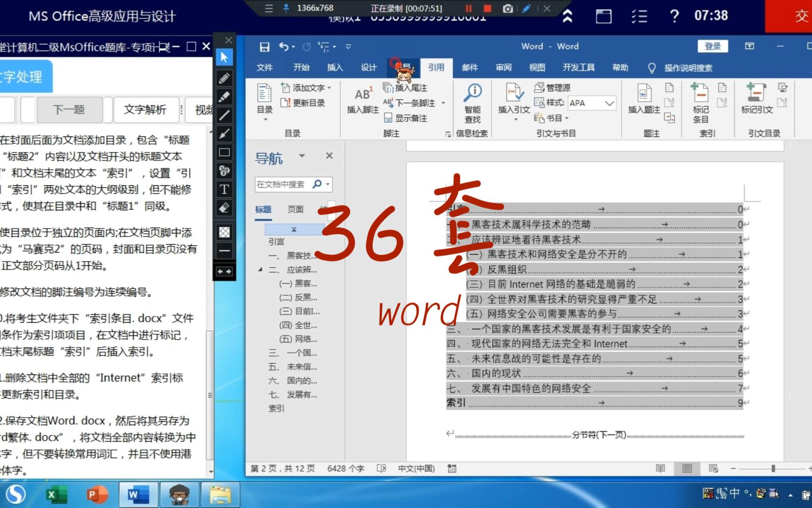Click insert index icon in 索引 group
The height and width of the screenshot is (508, 812).
[x=722, y=87]
